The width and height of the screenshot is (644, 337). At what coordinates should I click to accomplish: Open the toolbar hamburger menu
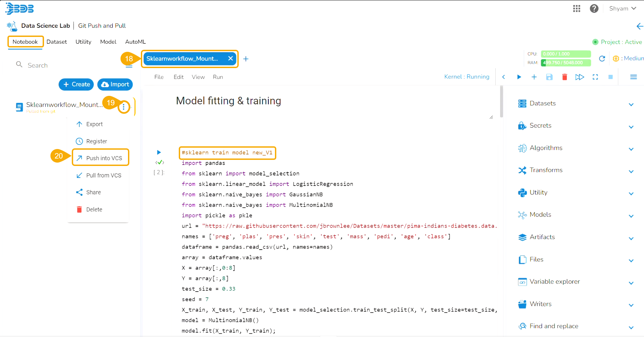(x=634, y=77)
